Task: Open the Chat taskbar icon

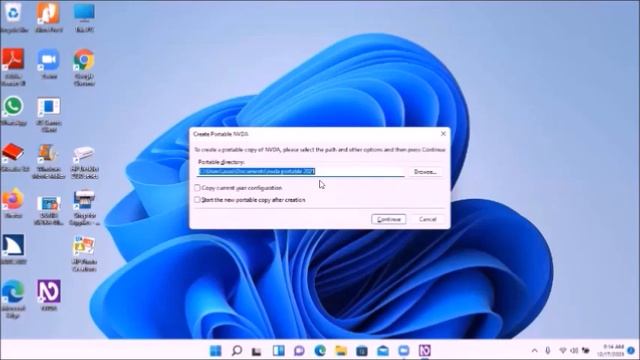Action: [x=299, y=350]
